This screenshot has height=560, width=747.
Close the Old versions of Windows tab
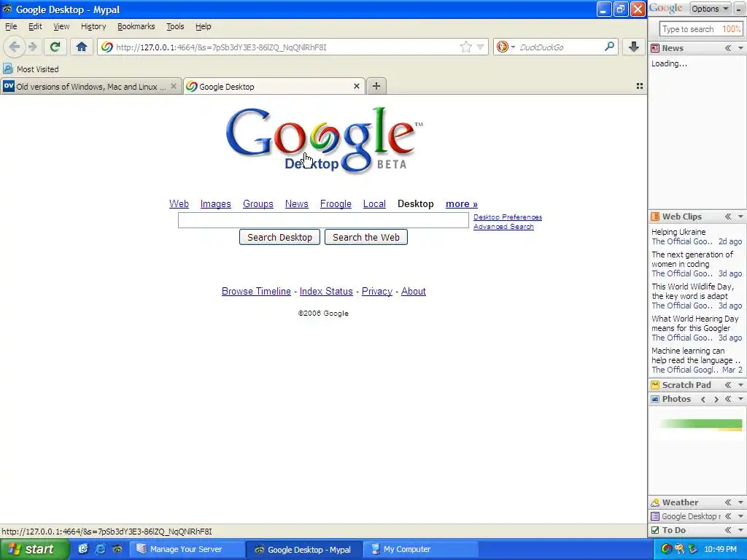pos(174,86)
